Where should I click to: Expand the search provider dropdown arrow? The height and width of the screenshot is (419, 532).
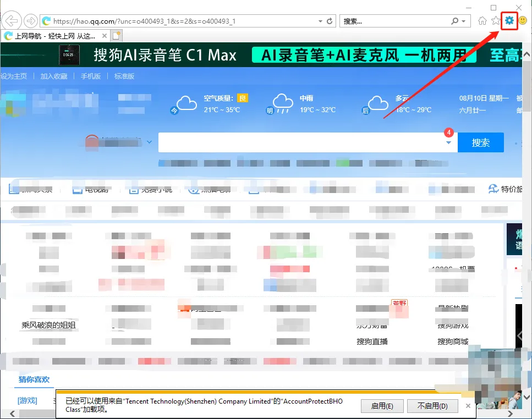(463, 21)
